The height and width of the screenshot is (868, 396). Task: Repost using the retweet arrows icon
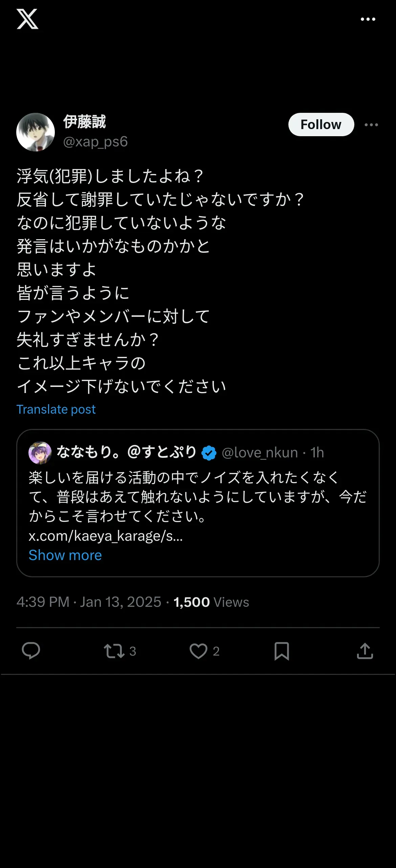114,651
